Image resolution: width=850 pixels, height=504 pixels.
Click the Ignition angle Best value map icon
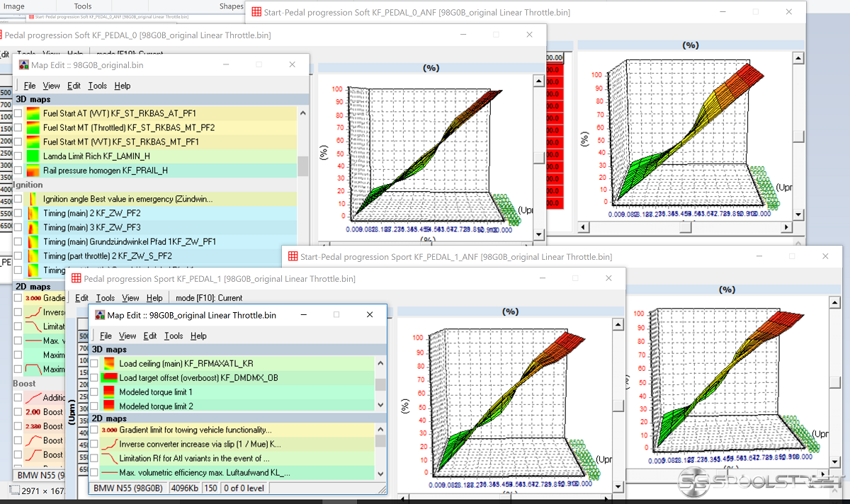34,199
